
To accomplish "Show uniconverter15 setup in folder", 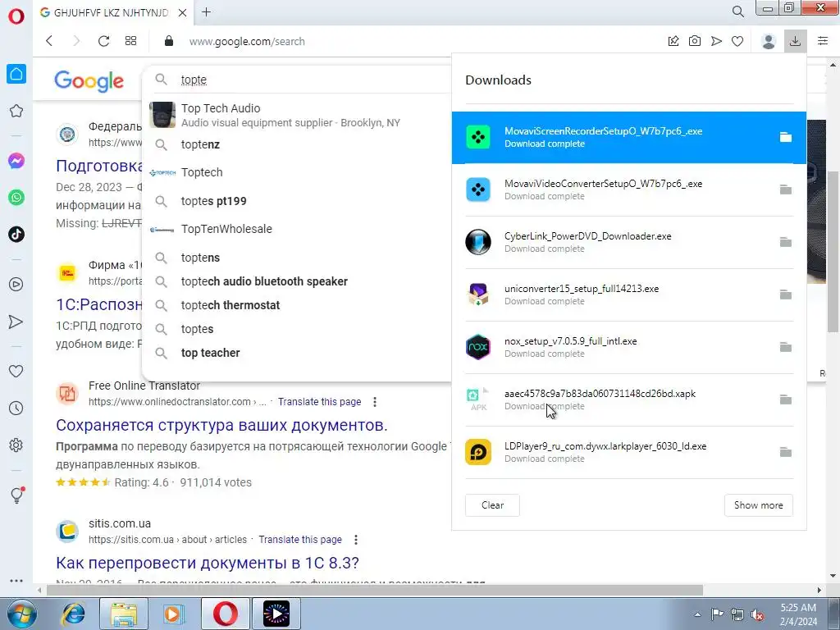I will pos(785,294).
